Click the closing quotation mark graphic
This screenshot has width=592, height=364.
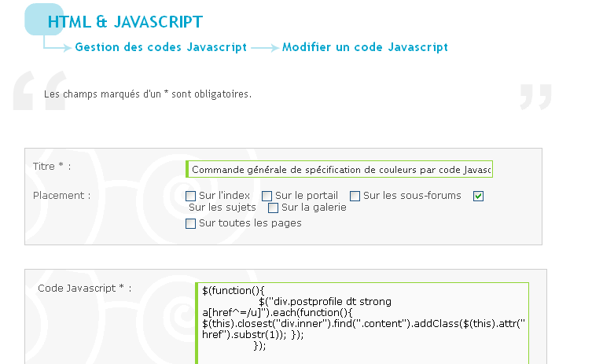point(535,97)
